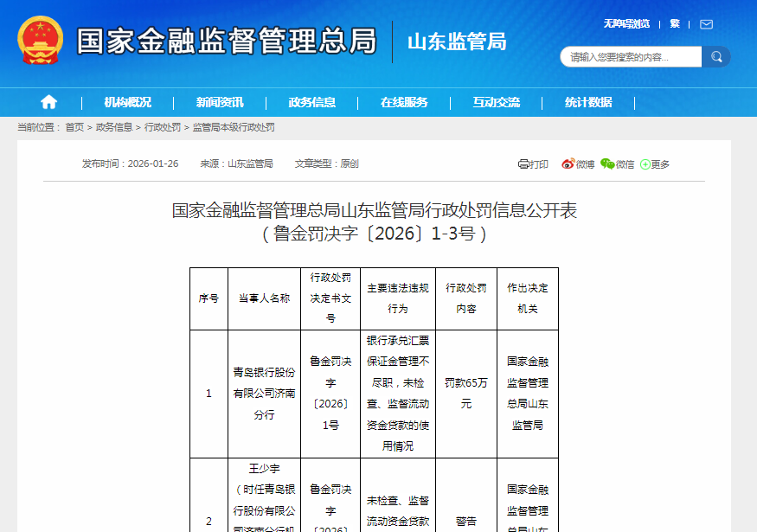The height and width of the screenshot is (532, 757).
Task: Click table header 行政处罚决定书文号
Action: click(x=330, y=298)
